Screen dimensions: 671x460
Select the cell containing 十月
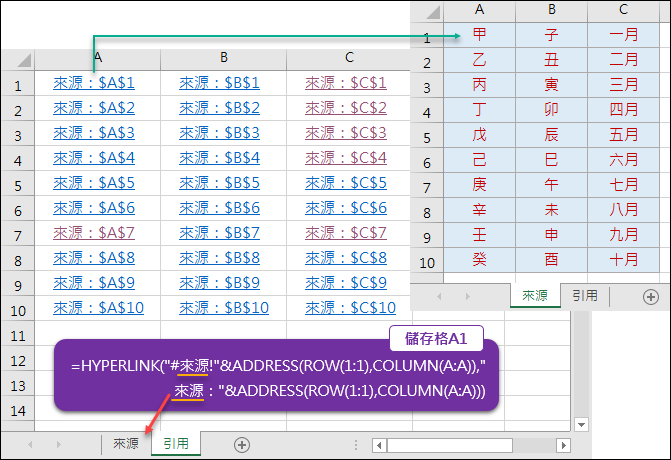(x=623, y=260)
